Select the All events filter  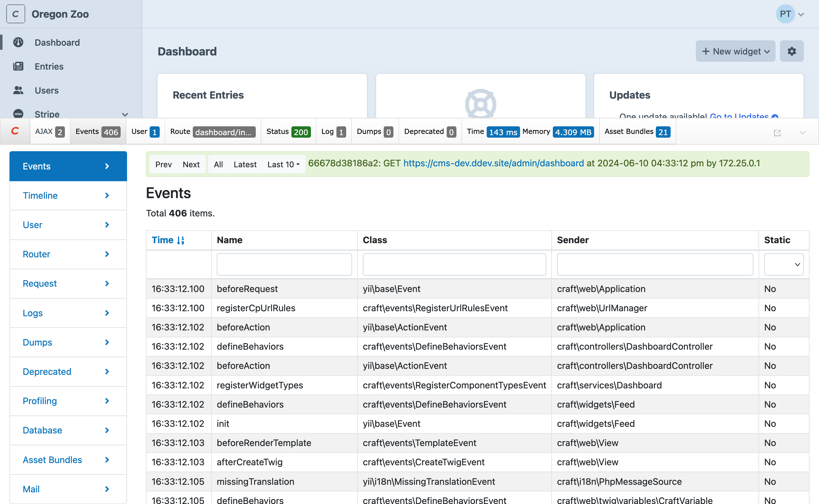[x=218, y=164]
